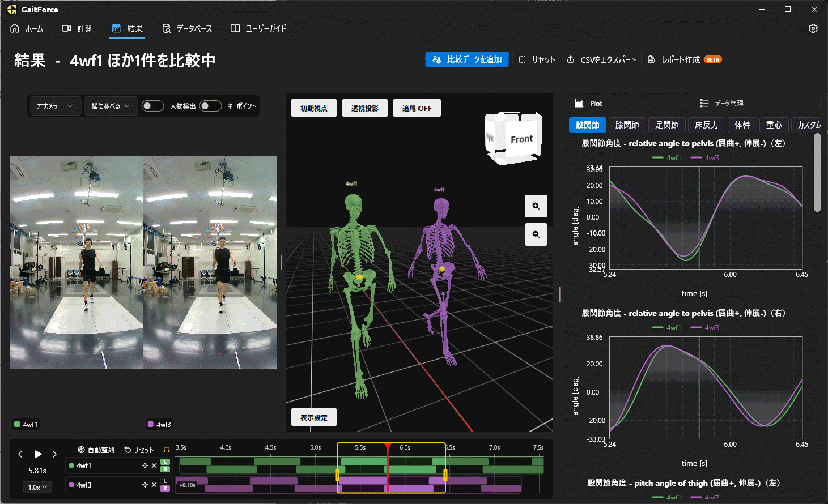Toggle the 人物検出 switch
828x504 pixels.
[x=152, y=106]
